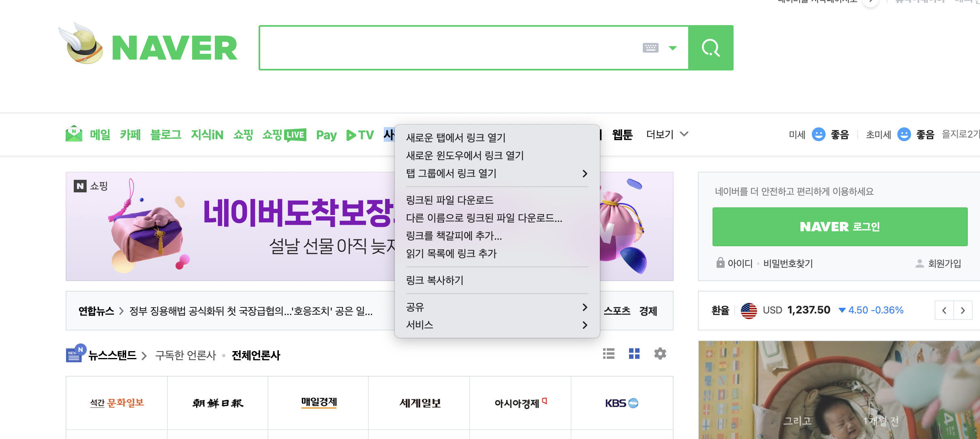The image size is (980, 439).
Task: Select 링크를 책갈피에 추가
Action: coord(497,236)
